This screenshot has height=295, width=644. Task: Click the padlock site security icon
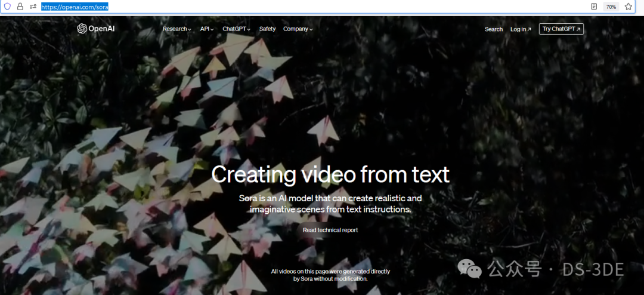pos(20,7)
